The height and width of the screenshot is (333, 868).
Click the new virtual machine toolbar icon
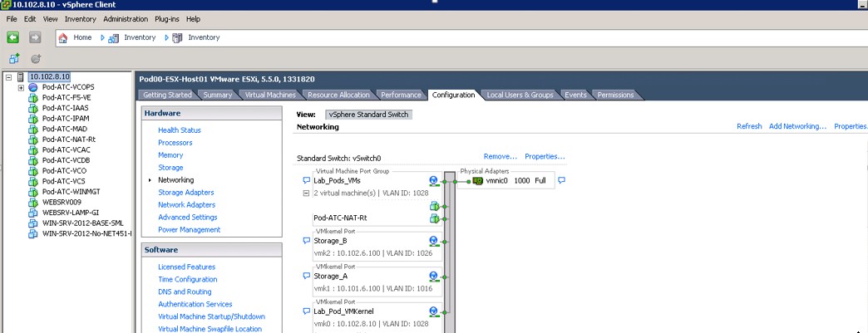pyautogui.click(x=14, y=59)
